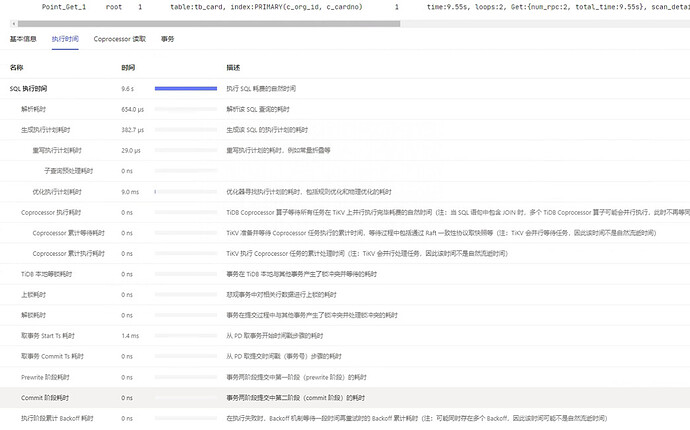This screenshot has width=690, height=430.
Task: Click the 时间 column header
Action: (128, 67)
